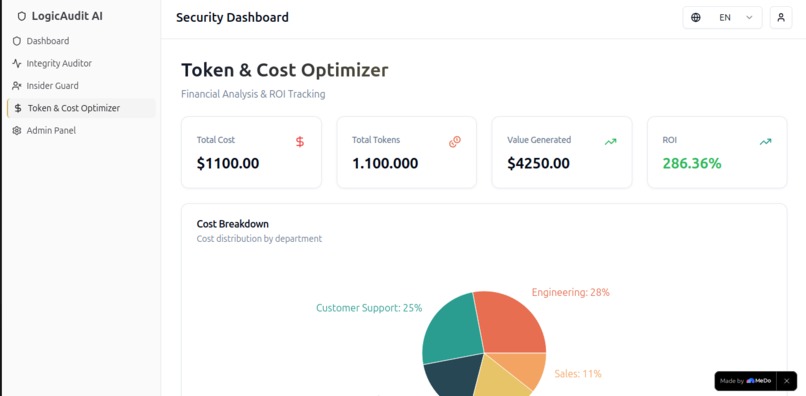
Task: Select Token & Cost Optimizer menu item
Action: pyautogui.click(x=81, y=108)
